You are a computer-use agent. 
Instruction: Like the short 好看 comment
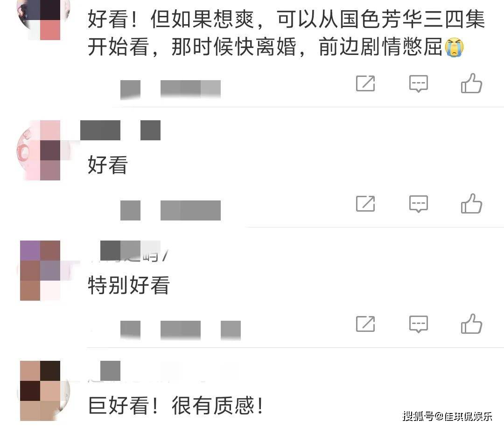[x=471, y=204]
